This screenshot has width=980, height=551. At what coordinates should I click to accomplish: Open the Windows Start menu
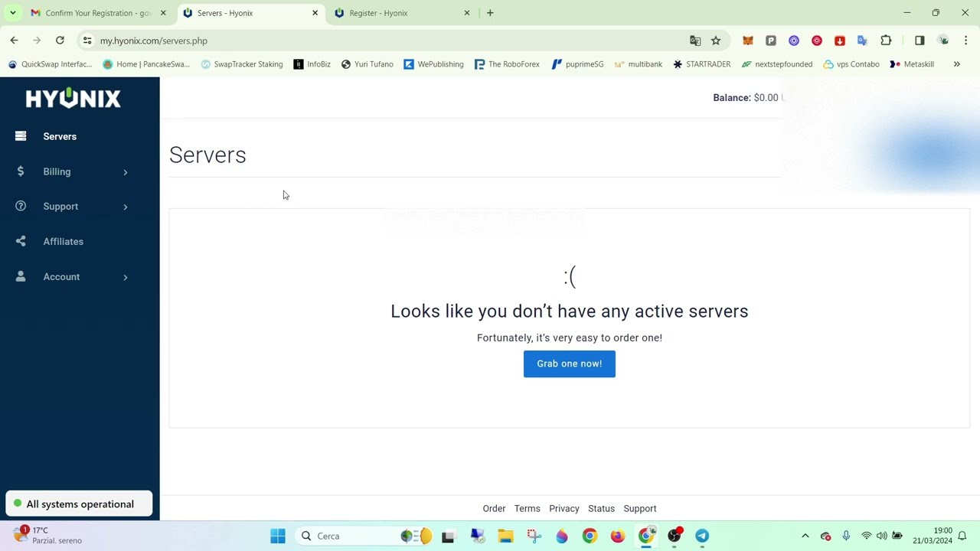(x=277, y=536)
